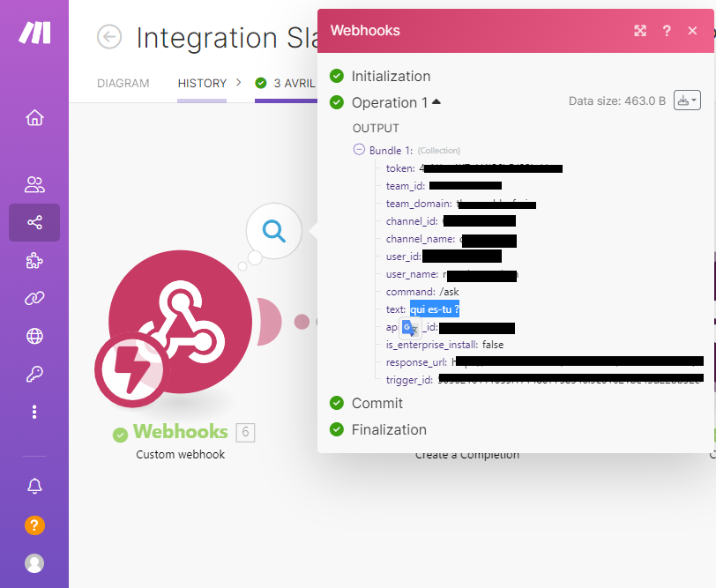
Task: Click the back arrow beside the scenario title
Action: pos(109,36)
